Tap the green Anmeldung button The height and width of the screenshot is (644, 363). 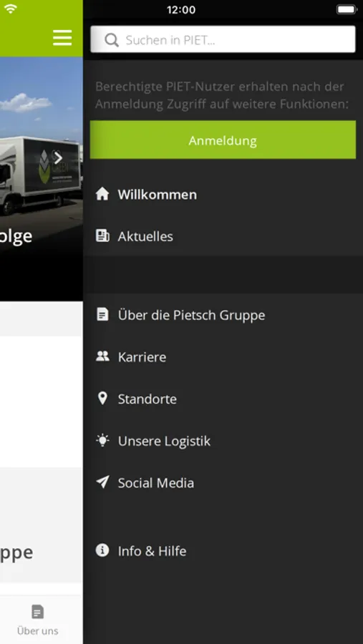point(223,140)
